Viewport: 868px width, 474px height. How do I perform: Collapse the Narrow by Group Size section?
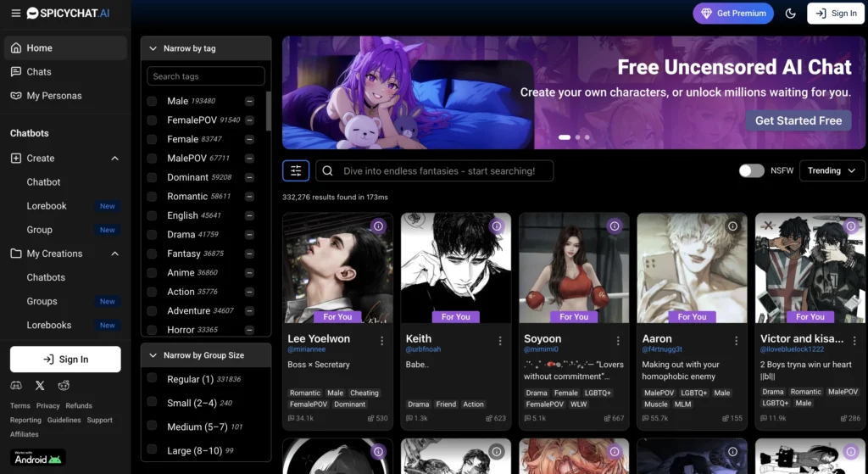click(153, 355)
